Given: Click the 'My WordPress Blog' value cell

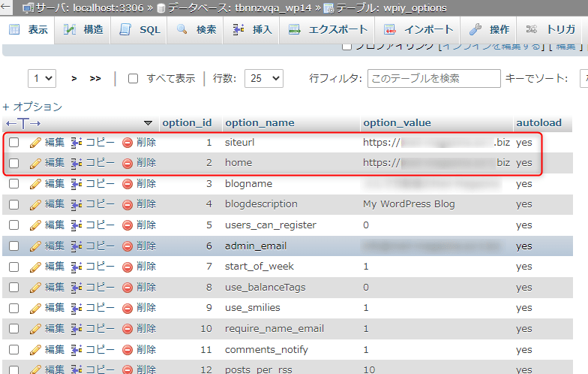Looking at the screenshot, I should point(409,204).
